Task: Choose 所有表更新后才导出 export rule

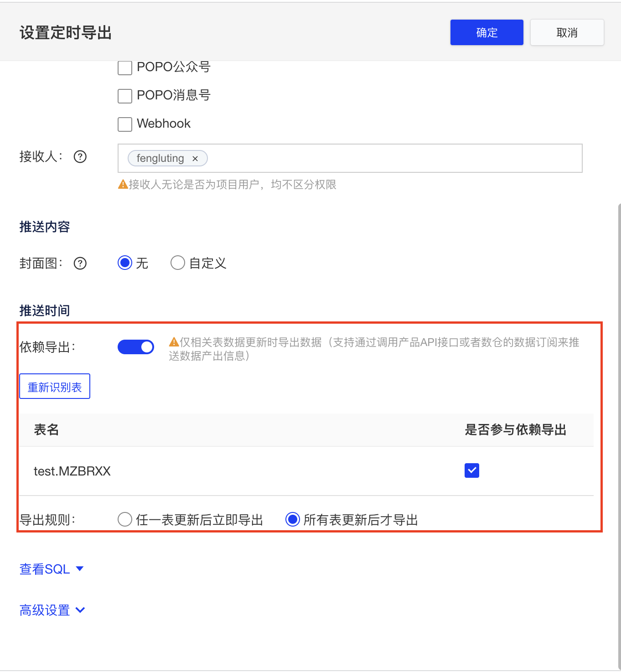Action: tap(292, 519)
